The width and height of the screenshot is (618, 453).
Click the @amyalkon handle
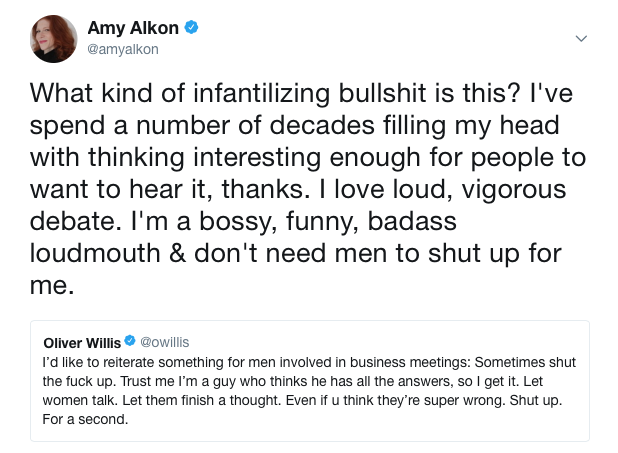pos(124,49)
